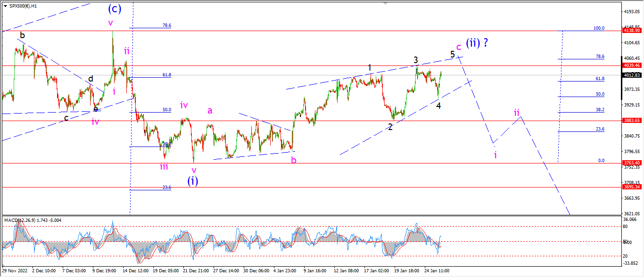Click the 9 Jan 16:00 time label
Screen dimensions: 644x277
(x=315, y=271)
